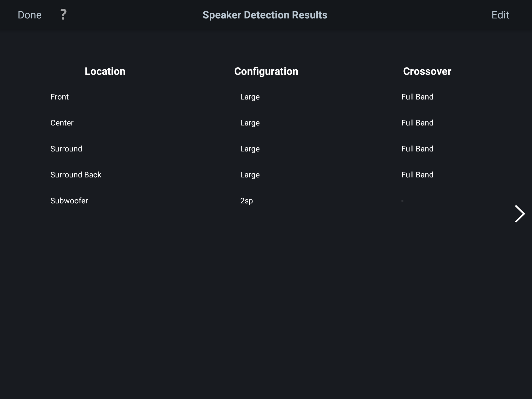Click Surround Back's Large configuration value
Screen dimensions: 532x399
[250, 175]
